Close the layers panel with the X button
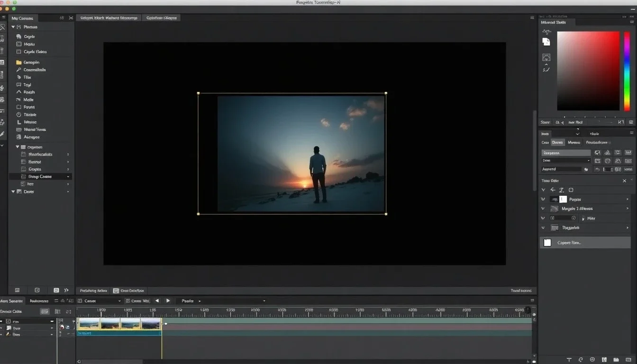Viewport: 637px width, 364px height. point(624,181)
